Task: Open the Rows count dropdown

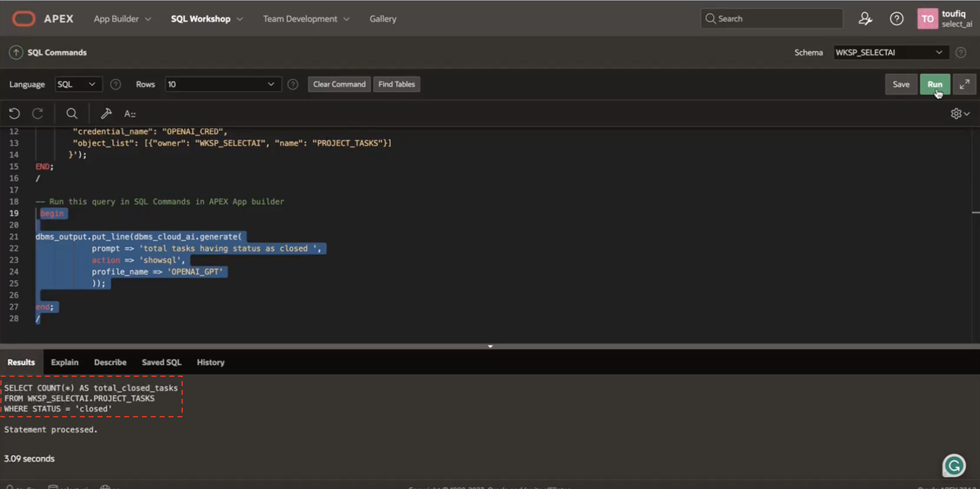Action: [x=222, y=84]
